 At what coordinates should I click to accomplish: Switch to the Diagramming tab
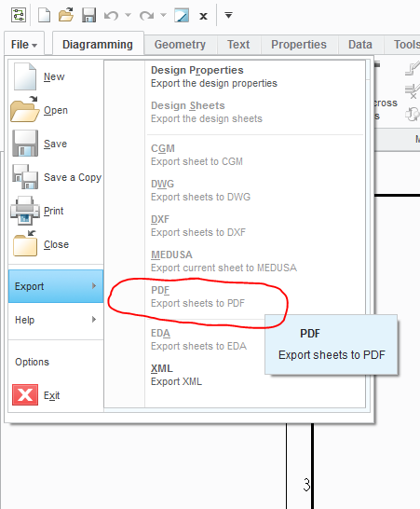click(98, 45)
